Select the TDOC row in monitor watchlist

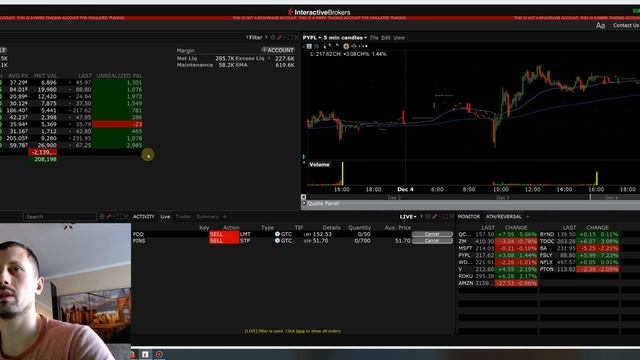[x=579, y=241]
